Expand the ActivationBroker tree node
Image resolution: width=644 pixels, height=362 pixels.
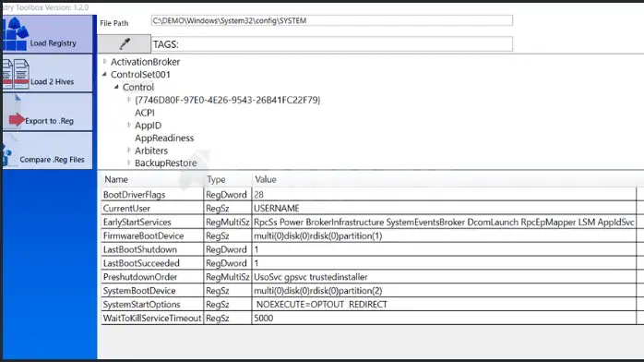tap(105, 61)
